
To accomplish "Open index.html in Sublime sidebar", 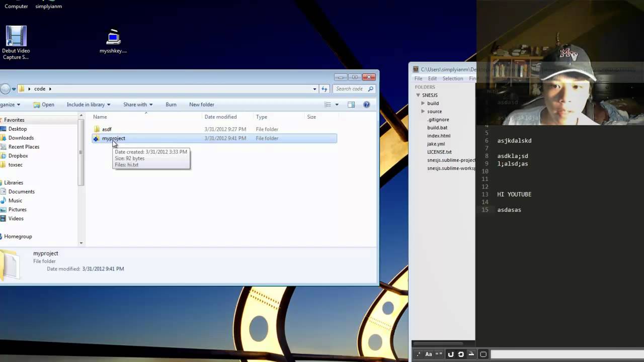I will tap(439, 136).
